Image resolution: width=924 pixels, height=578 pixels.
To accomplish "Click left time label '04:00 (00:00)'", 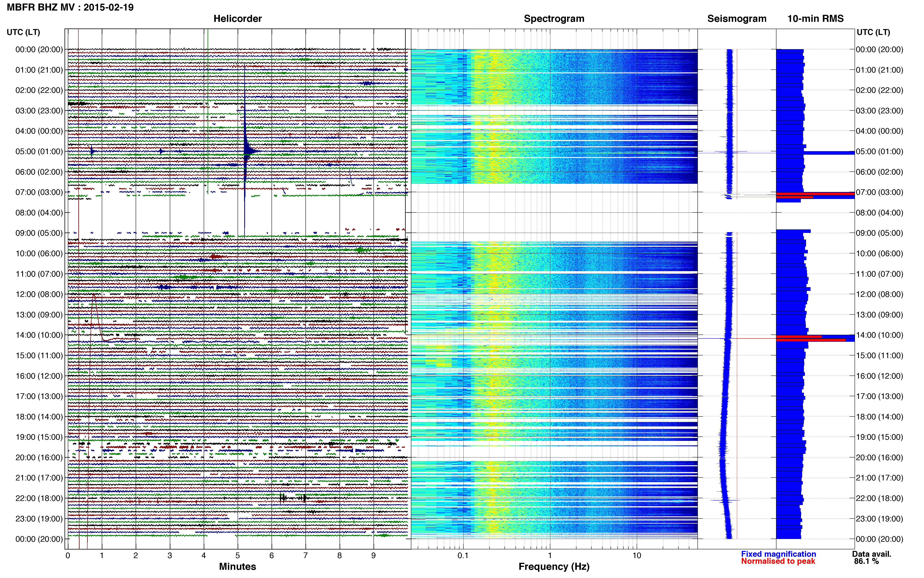I will tap(39, 131).
